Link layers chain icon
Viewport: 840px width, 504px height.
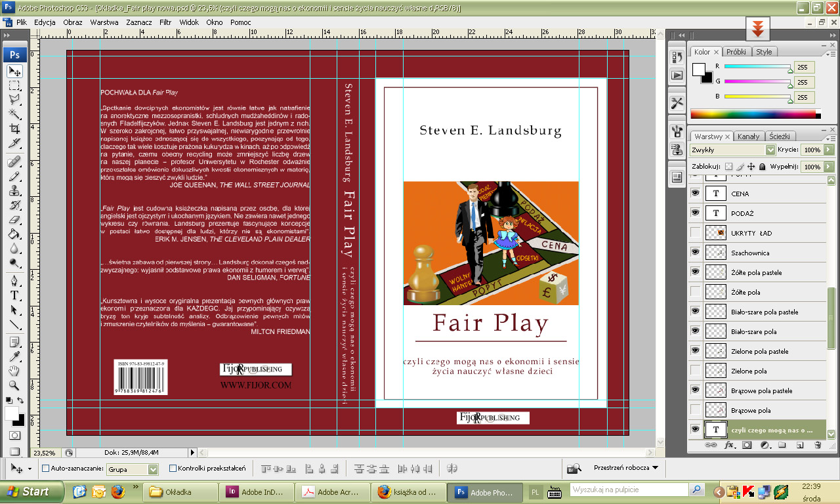pyautogui.click(x=711, y=445)
